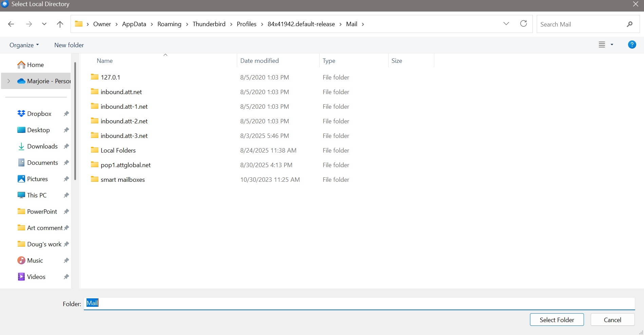Open This PC in navigation pane
The width and height of the screenshot is (644, 335).
click(x=37, y=195)
